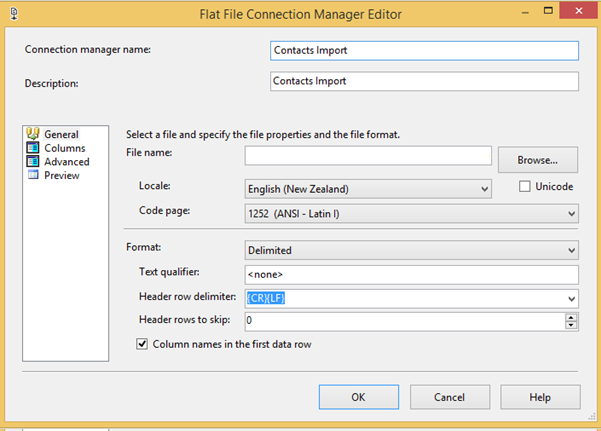601x431 pixels.
Task: Decrease Header rows to skip with down arrow
Action: coord(571,325)
